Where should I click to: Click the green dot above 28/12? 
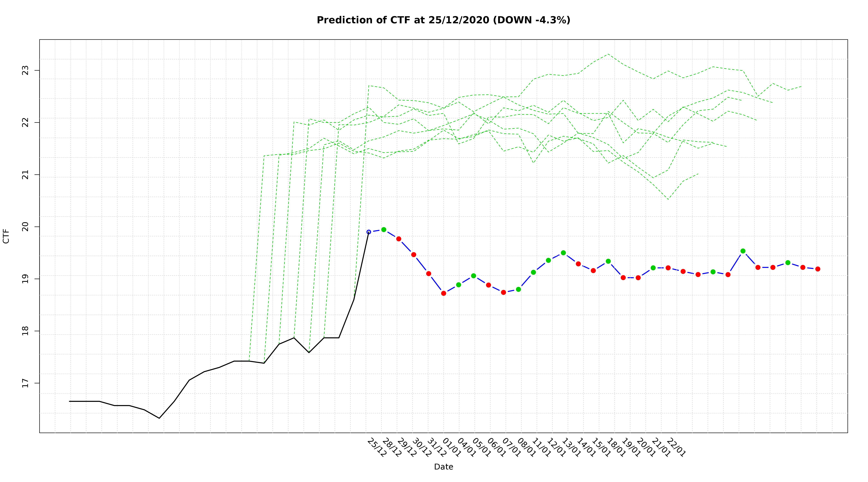[x=384, y=229]
